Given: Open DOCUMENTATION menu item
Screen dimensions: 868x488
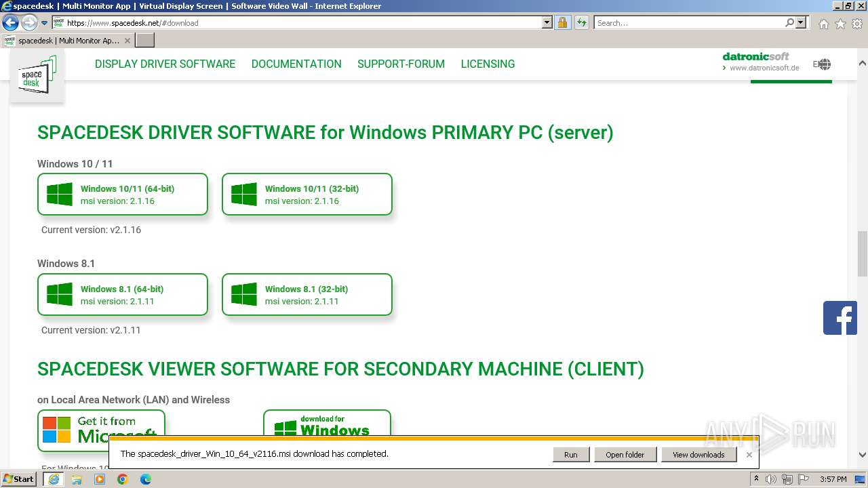Looking at the screenshot, I should 296,64.
